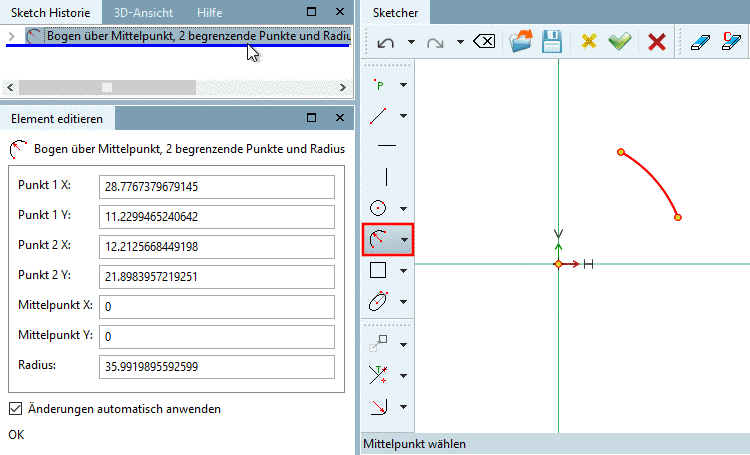
Task: Expand the Bogen history entry chevron
Action: coord(12,36)
